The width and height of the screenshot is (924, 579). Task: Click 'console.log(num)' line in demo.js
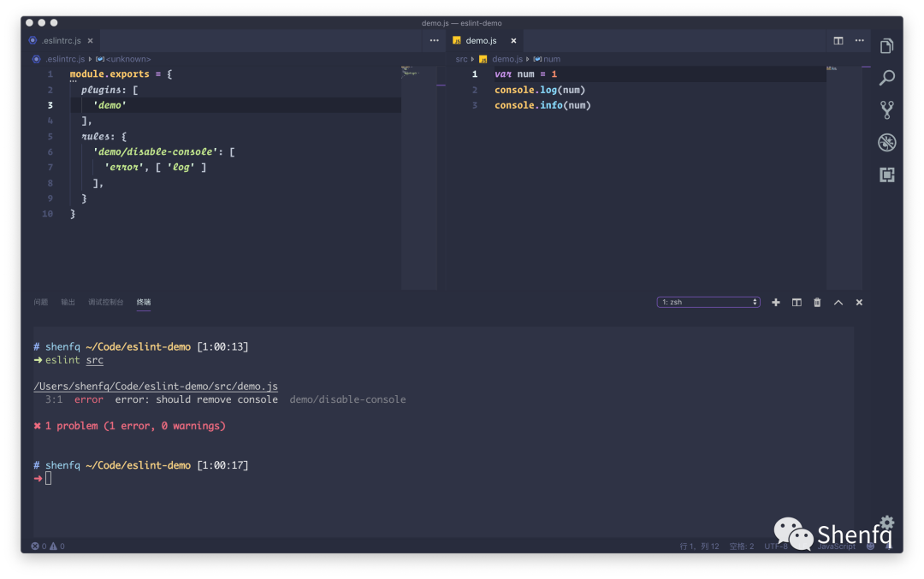tap(540, 90)
